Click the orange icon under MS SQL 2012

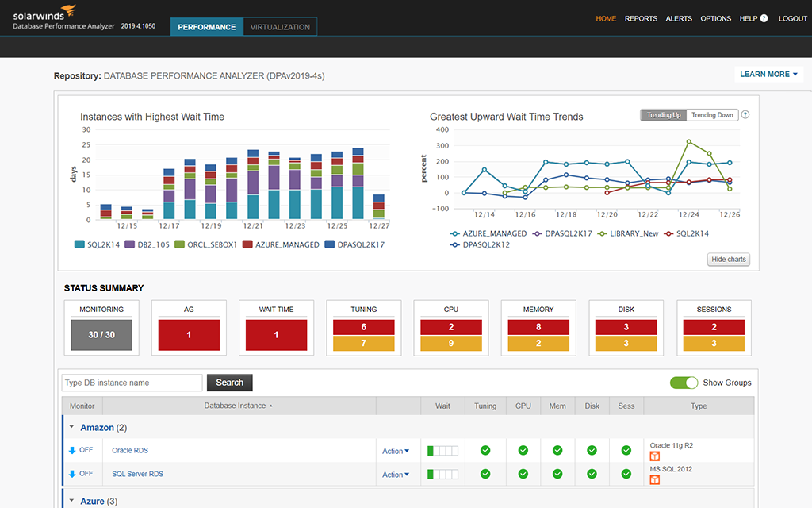tap(654, 480)
